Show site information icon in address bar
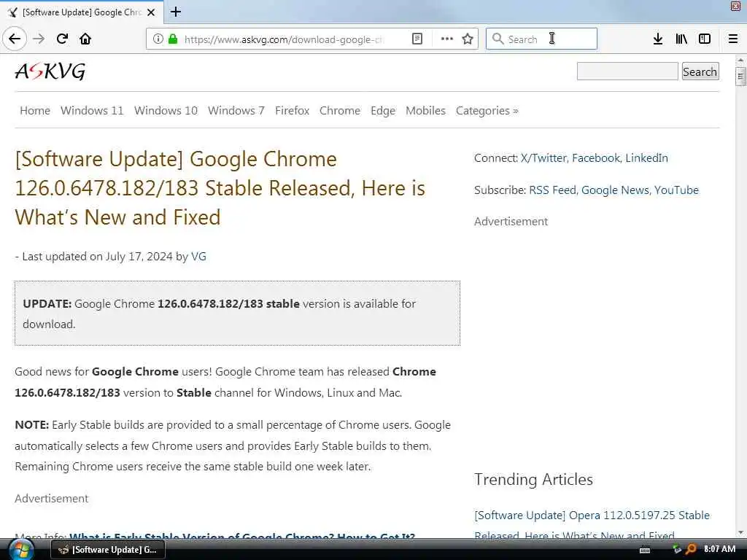Image resolution: width=747 pixels, height=560 pixels. [x=158, y=39]
